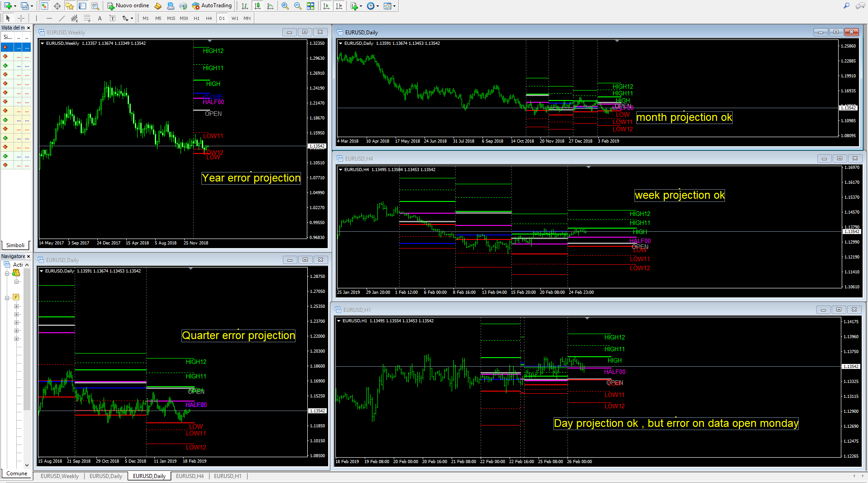The width and height of the screenshot is (868, 483).
Task: Select the Comune tab
Action: coord(17,473)
